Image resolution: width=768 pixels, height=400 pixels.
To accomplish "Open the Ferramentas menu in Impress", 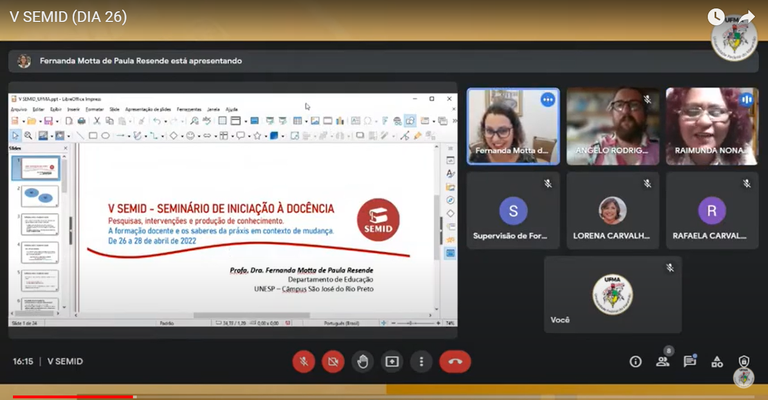I will coord(189,109).
